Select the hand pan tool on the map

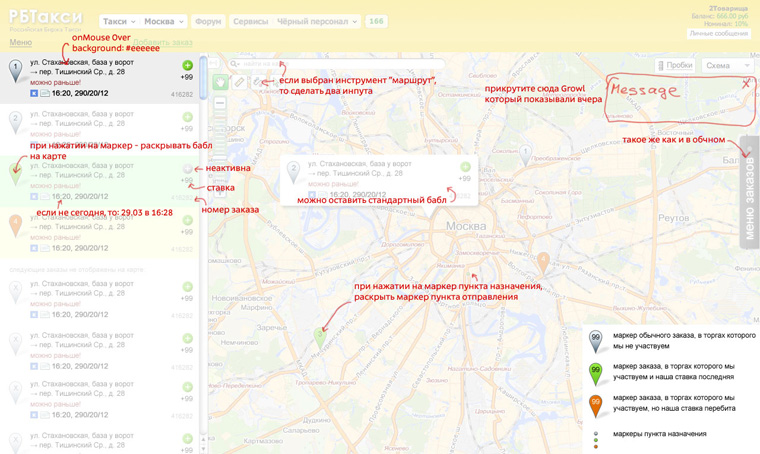click(221, 82)
